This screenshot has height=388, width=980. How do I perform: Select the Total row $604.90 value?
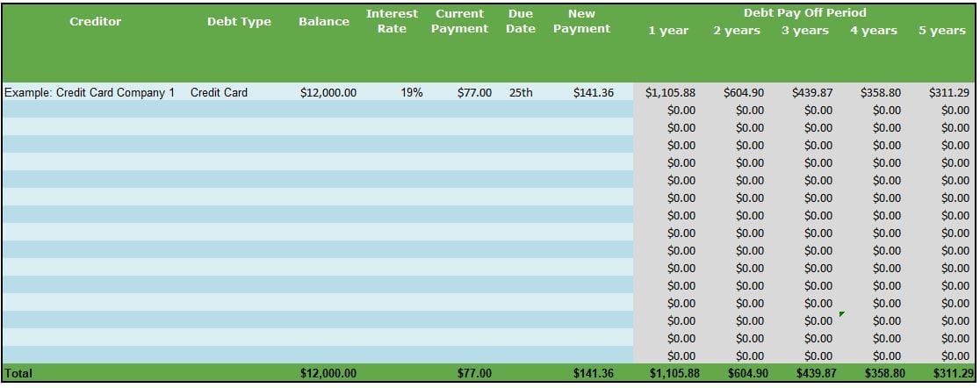click(748, 374)
